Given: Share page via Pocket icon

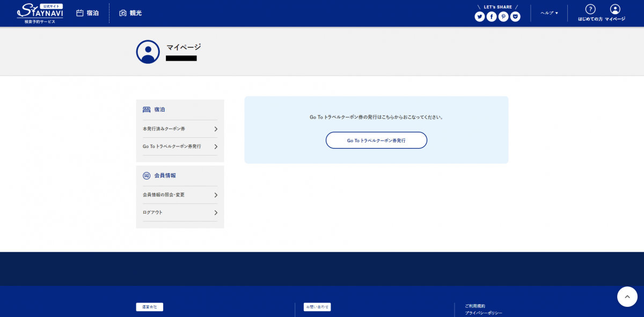Looking at the screenshot, I should 515,17.
